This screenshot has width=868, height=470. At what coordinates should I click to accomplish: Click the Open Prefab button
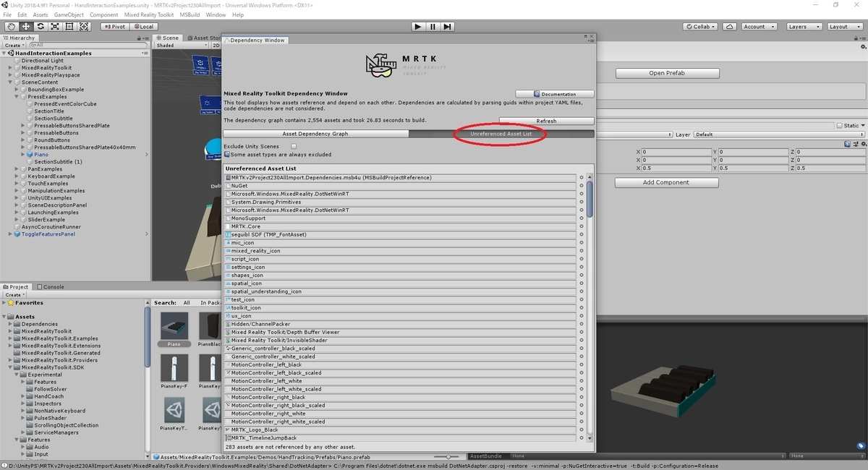tap(667, 73)
